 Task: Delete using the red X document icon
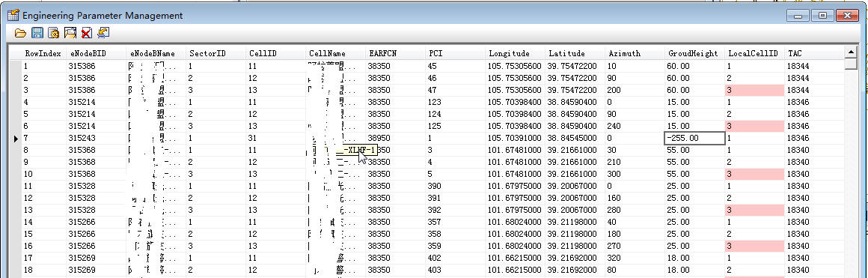86,33
